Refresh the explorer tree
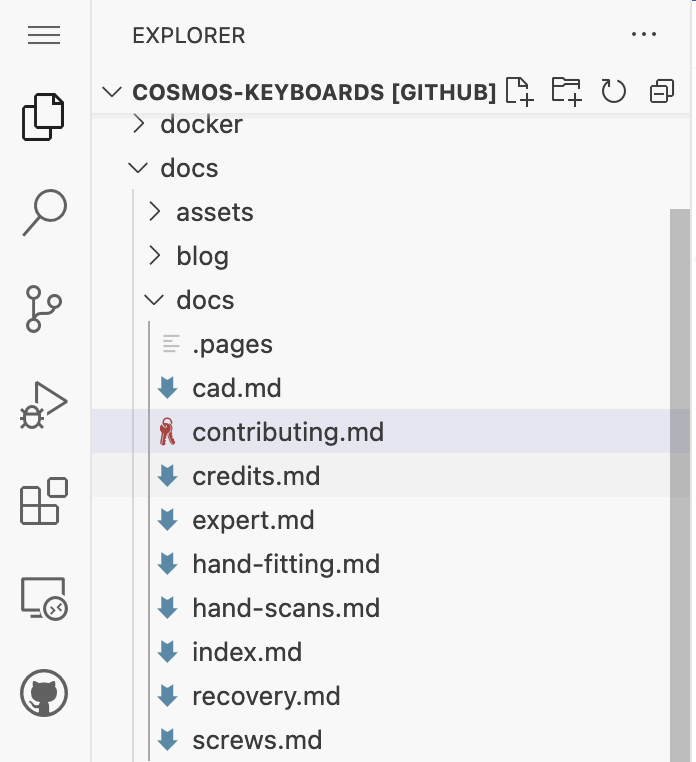Viewport: 696px width, 762px height. coord(613,91)
